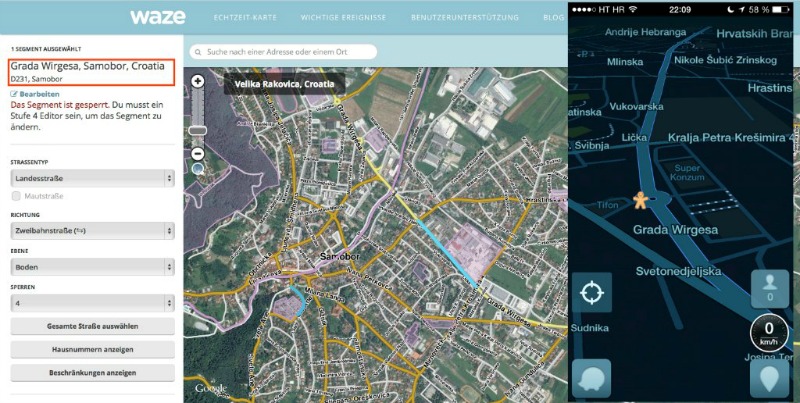Click Hausnummern anzeigen button
This screenshot has width=800, height=403.
click(92, 349)
